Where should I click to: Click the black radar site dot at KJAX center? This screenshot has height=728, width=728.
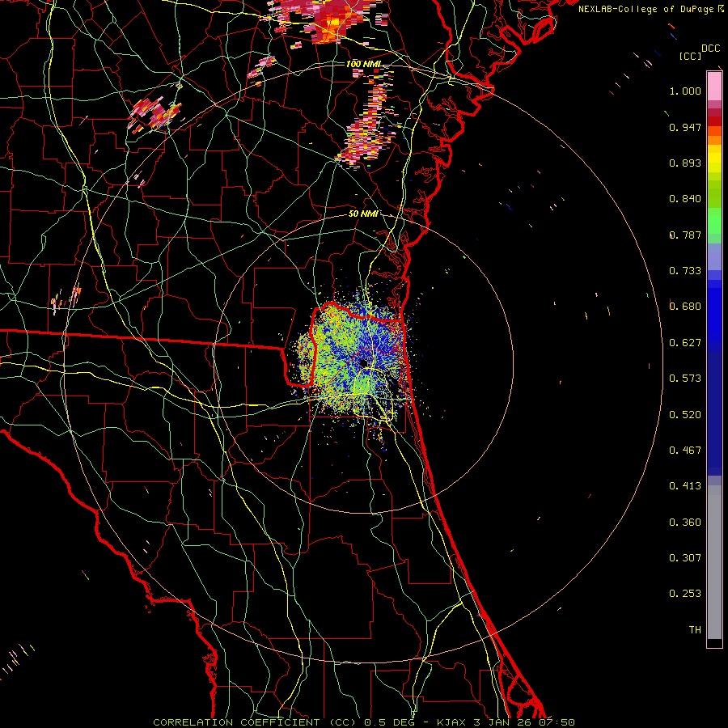point(363,362)
